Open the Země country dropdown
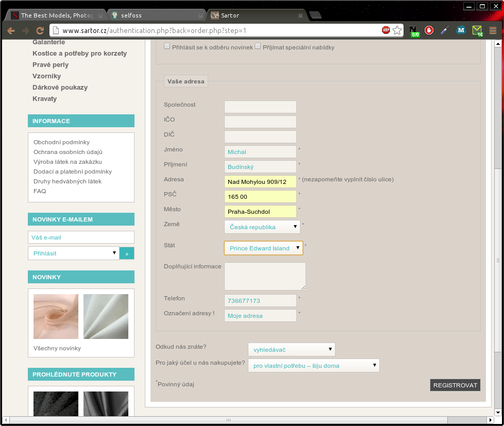The width and height of the screenshot is (504, 426). pos(262,227)
